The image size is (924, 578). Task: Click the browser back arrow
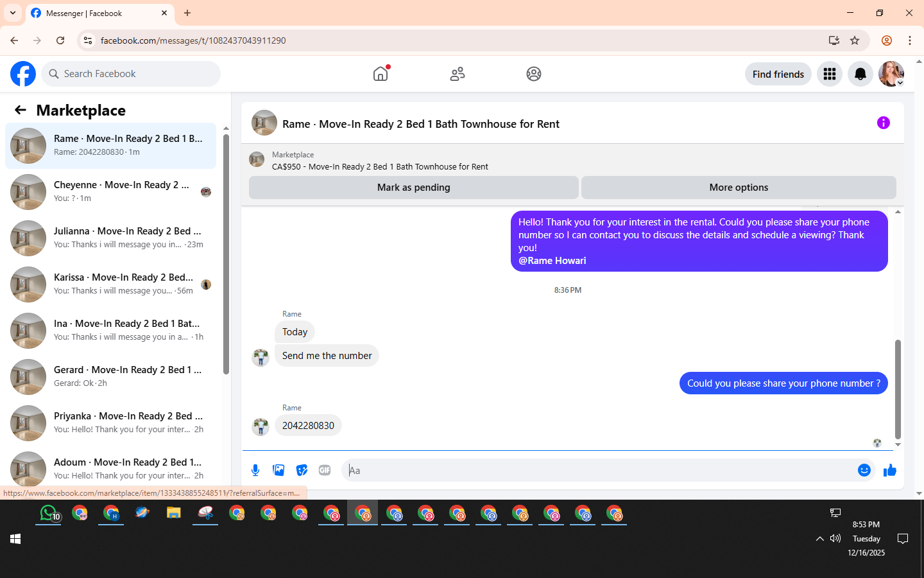[14, 40]
